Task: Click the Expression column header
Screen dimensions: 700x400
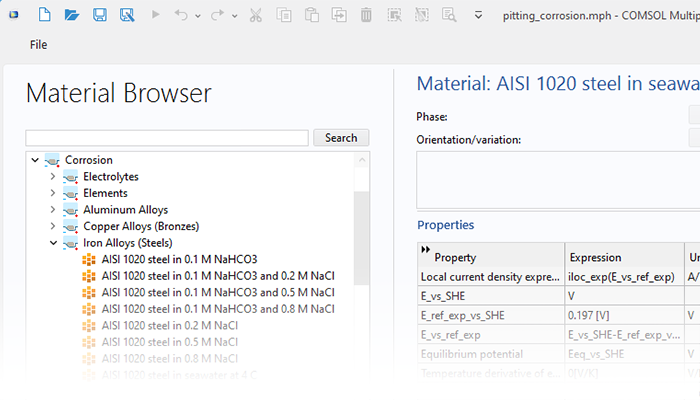Action: click(595, 257)
